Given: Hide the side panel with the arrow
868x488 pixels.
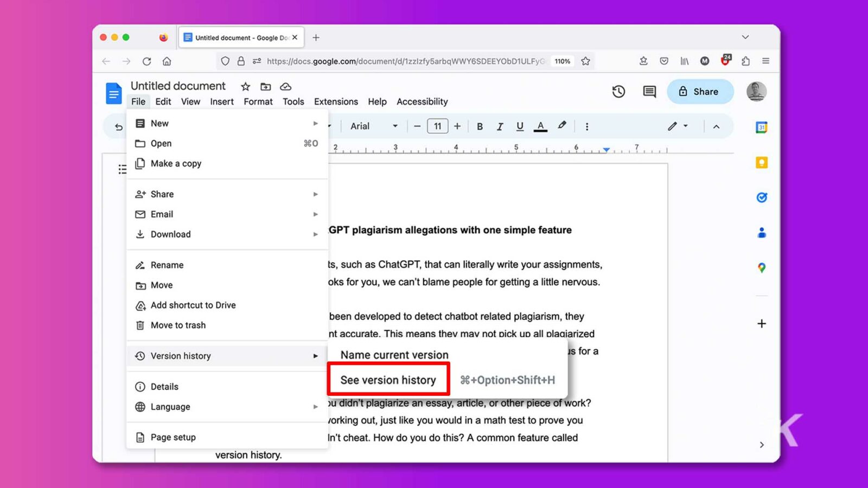Looking at the screenshot, I should pos(762,445).
